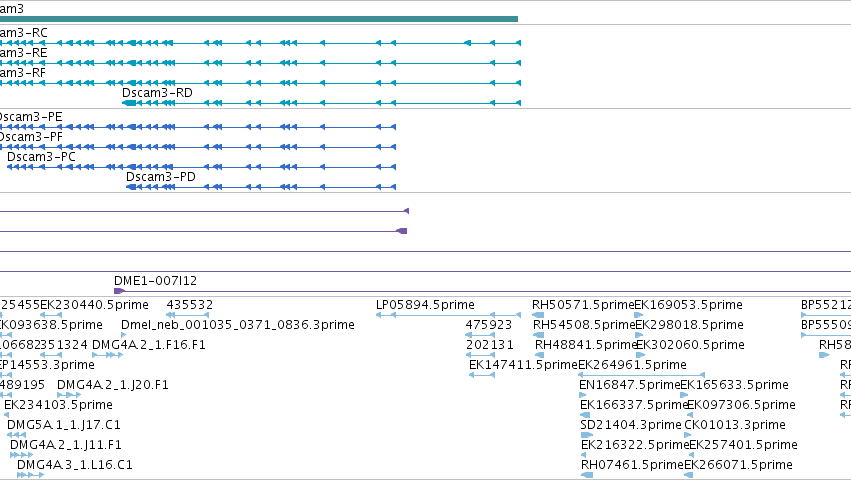Viewport: 851px width, 480px height.
Task: Select EST label EK165633.5prime
Action: point(734,385)
